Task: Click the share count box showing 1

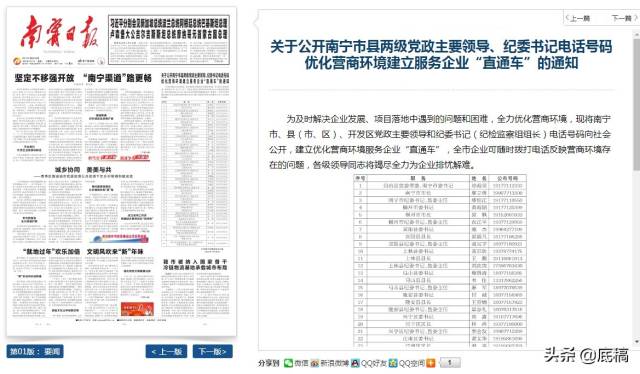Action: point(449,363)
